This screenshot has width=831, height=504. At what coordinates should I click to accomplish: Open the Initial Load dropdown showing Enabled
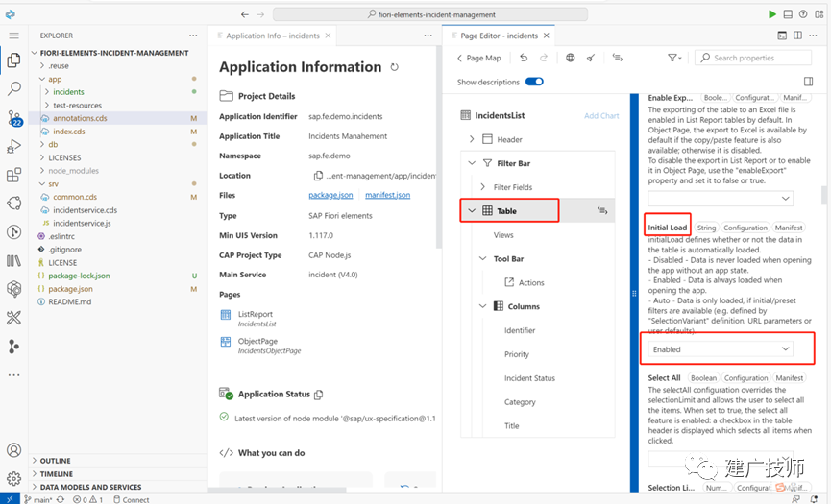pos(721,348)
